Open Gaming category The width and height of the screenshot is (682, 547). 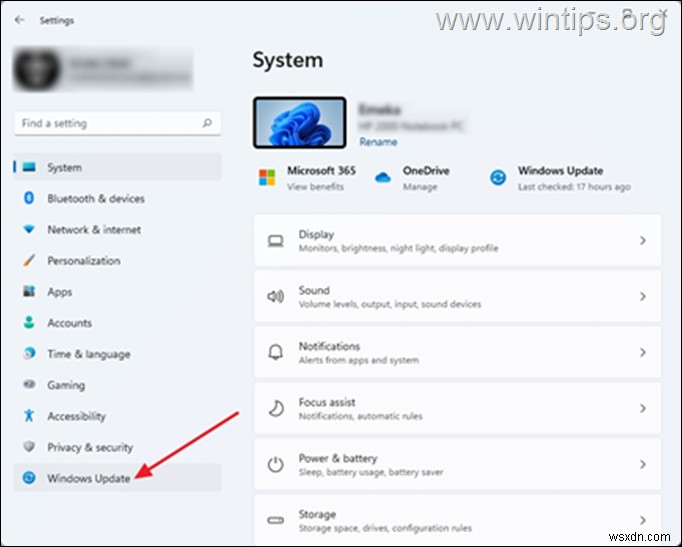point(66,385)
